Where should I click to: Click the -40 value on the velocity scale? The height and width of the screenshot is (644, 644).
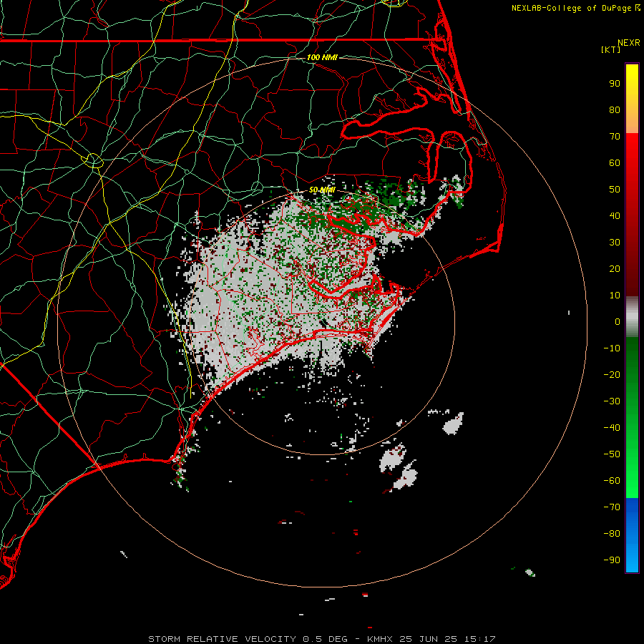(x=612, y=428)
